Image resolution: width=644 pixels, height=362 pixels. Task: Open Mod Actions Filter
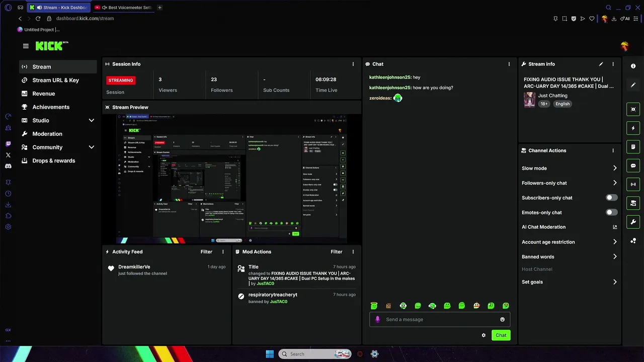click(336, 251)
